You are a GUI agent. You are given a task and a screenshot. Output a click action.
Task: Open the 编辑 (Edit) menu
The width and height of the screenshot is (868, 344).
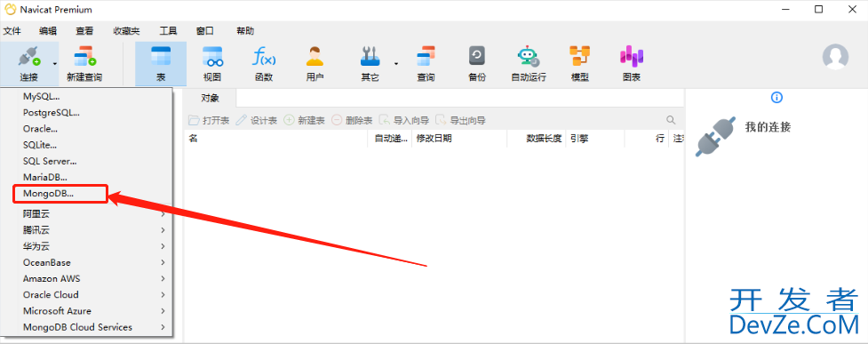[48, 31]
